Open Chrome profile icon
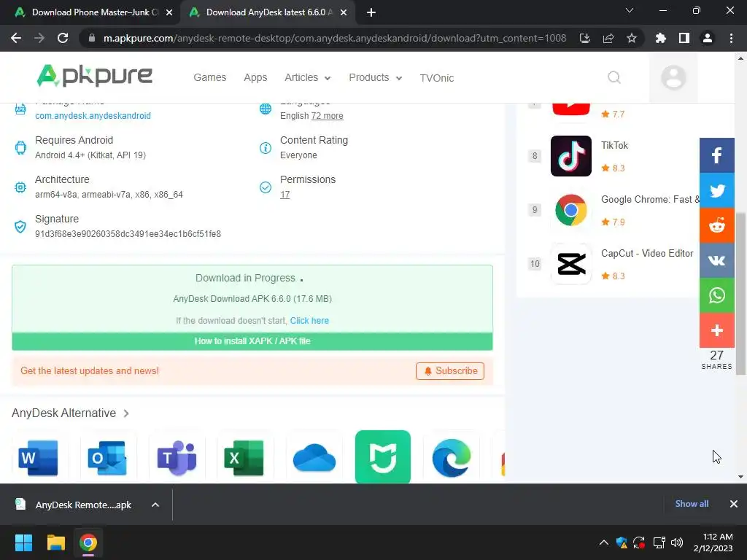This screenshot has height=560, width=747. [708, 38]
